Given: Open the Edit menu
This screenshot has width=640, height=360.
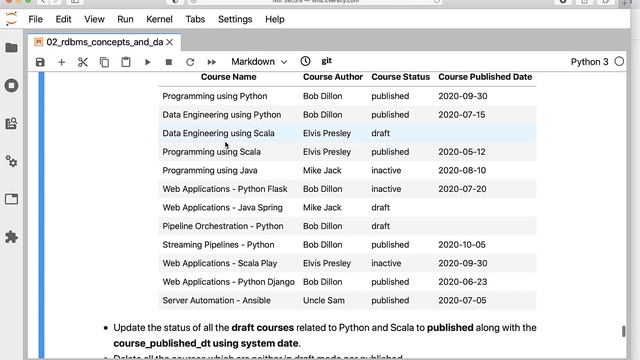Looking at the screenshot, I should [63, 19].
